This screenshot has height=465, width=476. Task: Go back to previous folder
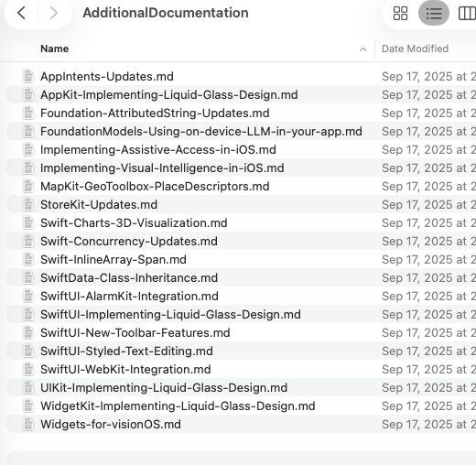pos(21,13)
